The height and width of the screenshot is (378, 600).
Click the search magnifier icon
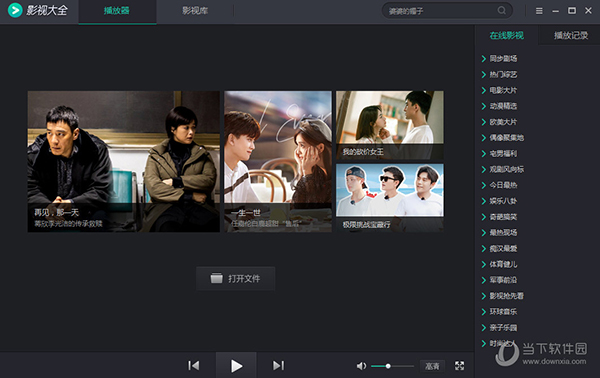(502, 11)
